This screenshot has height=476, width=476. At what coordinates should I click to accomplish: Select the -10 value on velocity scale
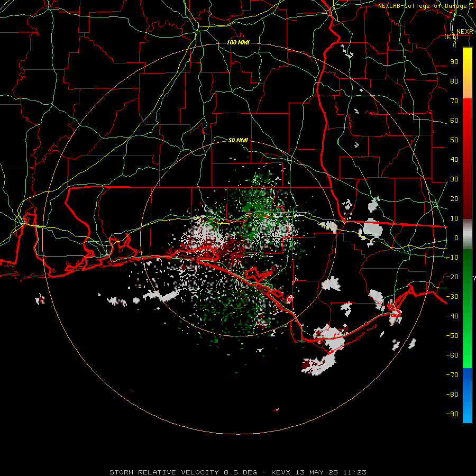(x=452, y=258)
